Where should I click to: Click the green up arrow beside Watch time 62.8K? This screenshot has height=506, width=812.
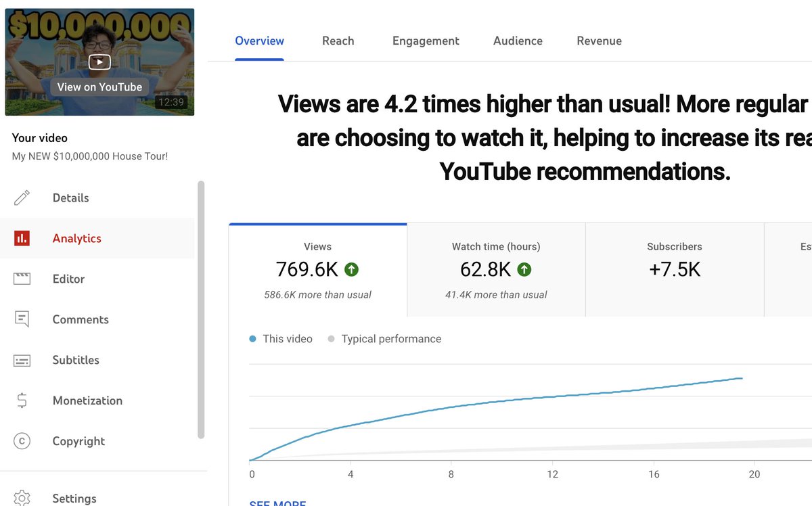[524, 269]
